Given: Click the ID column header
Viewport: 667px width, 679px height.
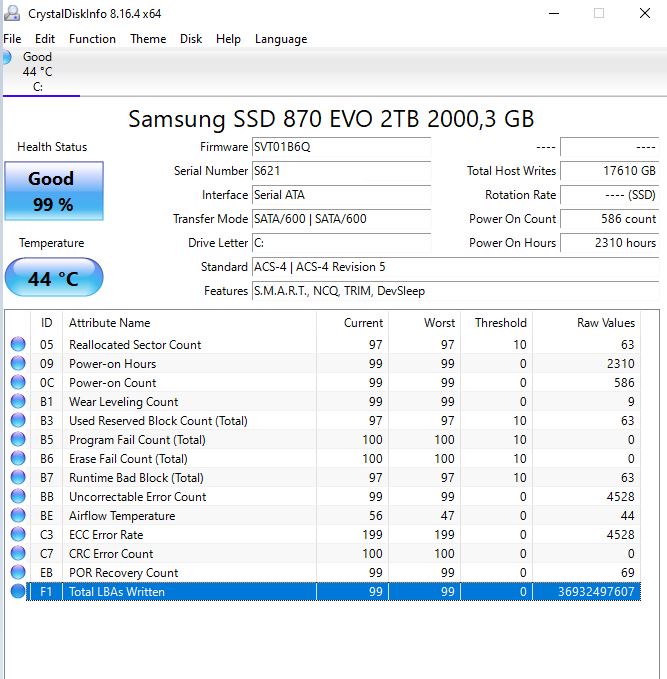Looking at the screenshot, I should (47, 323).
